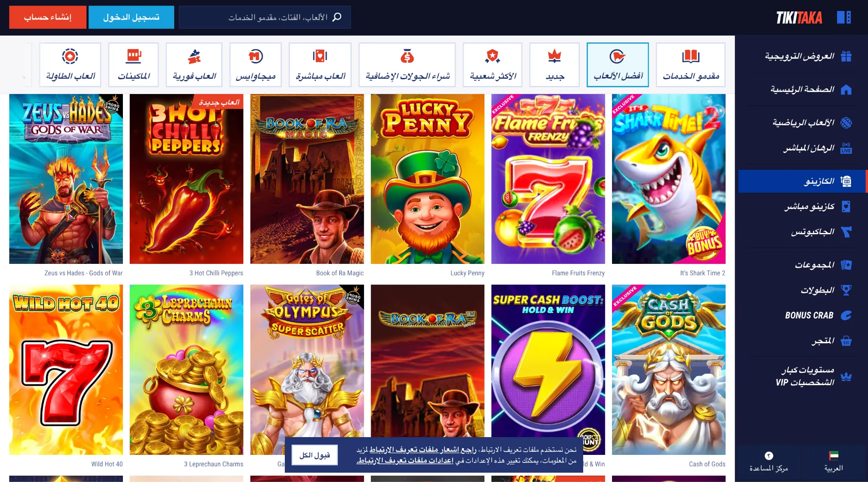Open the Wild Hot 40 thumbnail
The height and width of the screenshot is (482, 868).
tap(66, 370)
